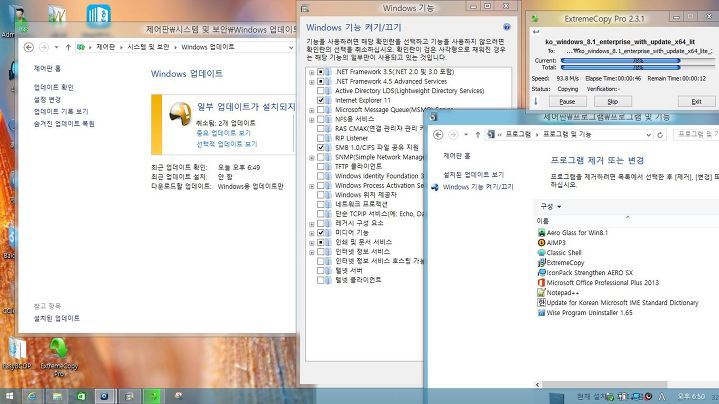
Task: Skip current file in ExtremeCopy
Action: pyautogui.click(x=613, y=101)
